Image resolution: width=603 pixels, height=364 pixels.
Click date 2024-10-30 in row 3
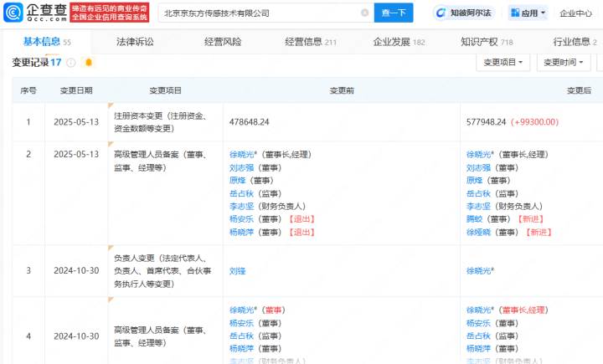pyautogui.click(x=76, y=270)
